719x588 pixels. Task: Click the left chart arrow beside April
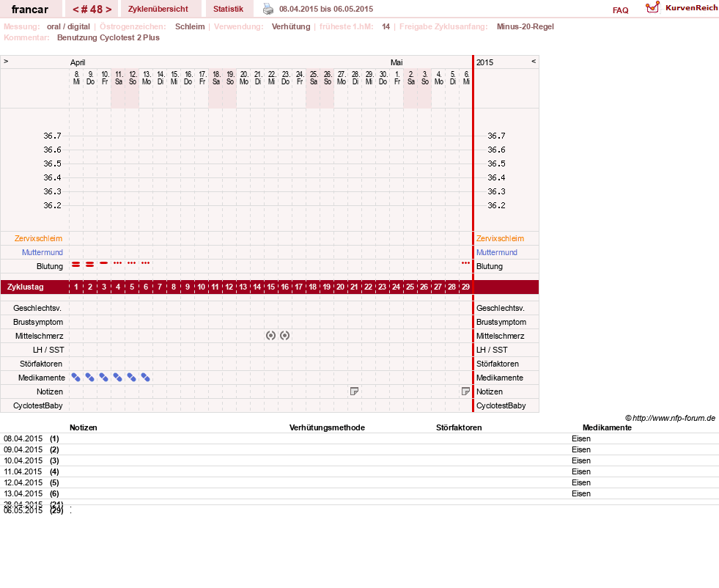pos(6,61)
